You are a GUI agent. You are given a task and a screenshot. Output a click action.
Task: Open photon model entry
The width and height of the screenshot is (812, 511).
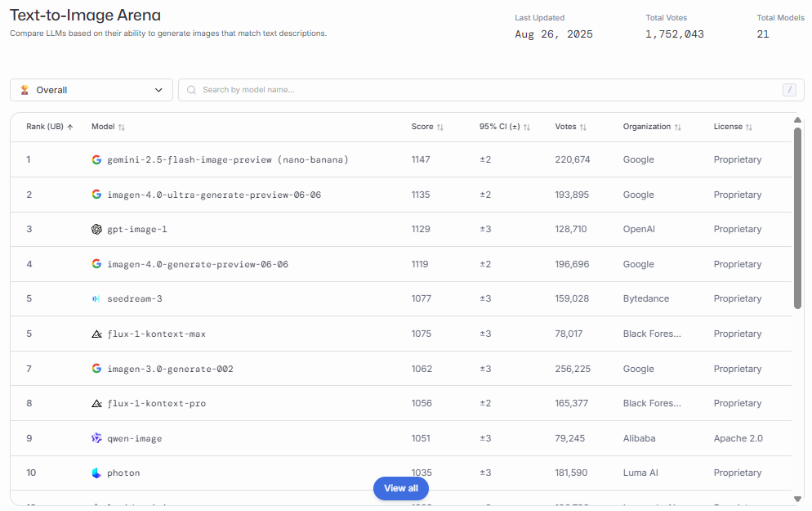point(123,473)
